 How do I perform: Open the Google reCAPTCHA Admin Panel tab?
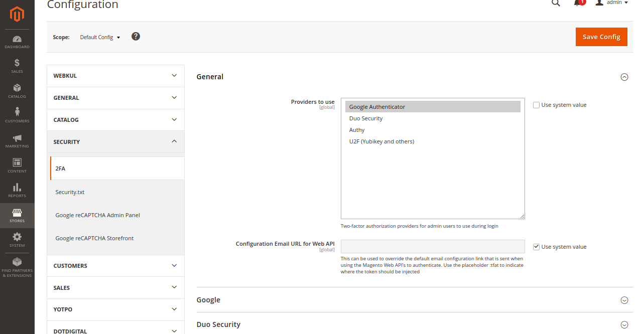[x=97, y=215]
